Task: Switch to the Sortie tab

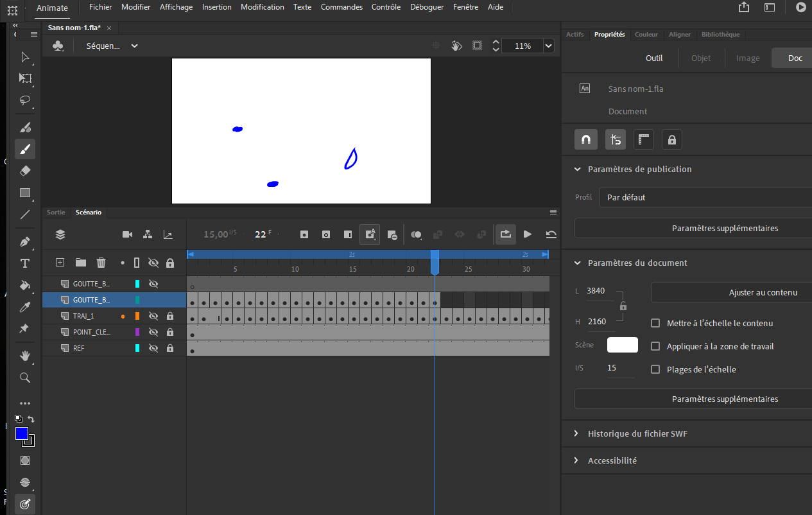Action: [x=56, y=212]
